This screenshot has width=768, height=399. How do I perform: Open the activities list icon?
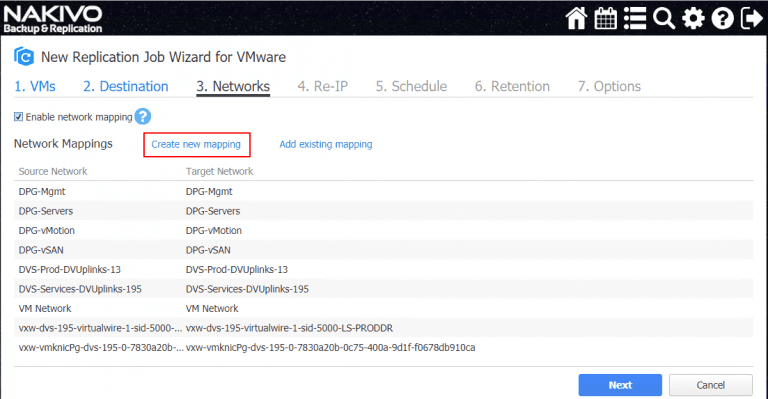tap(635, 19)
